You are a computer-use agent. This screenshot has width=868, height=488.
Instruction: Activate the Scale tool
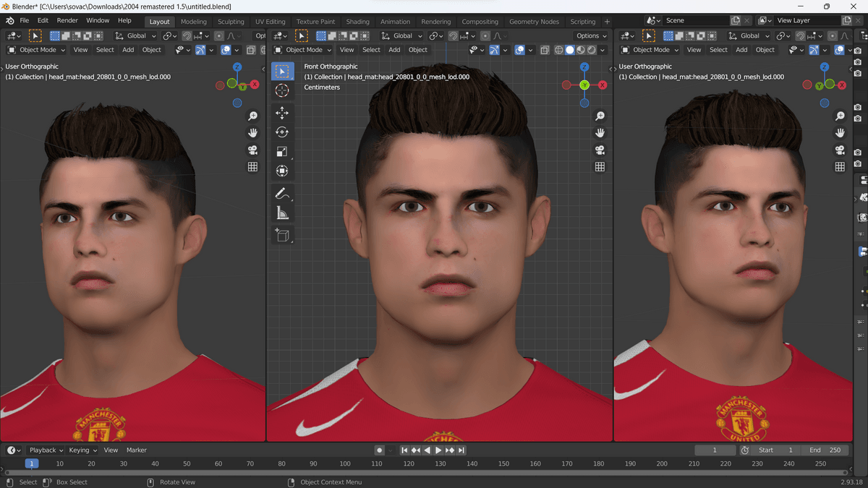282,152
